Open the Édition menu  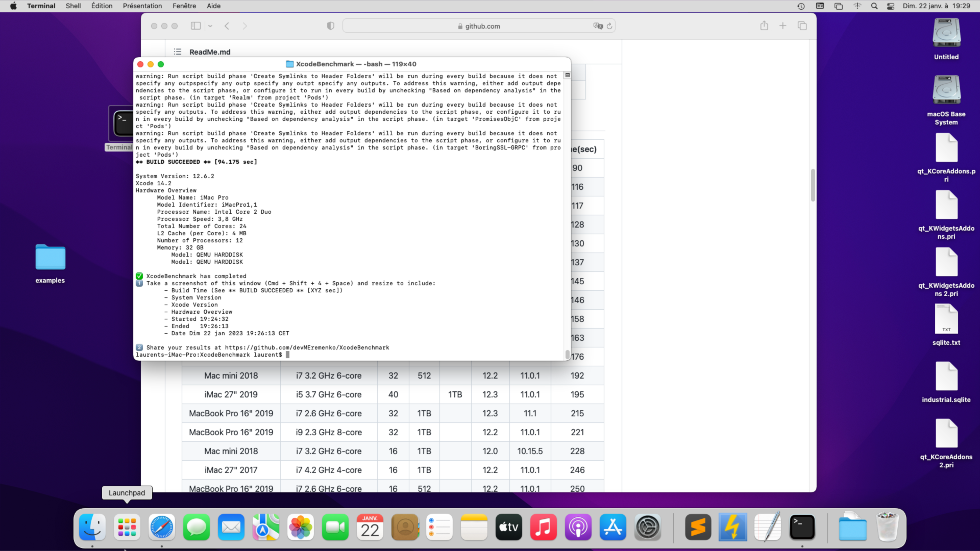point(102,6)
